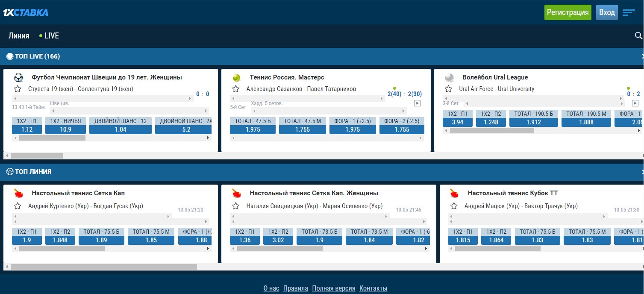
Task: Click the table tennis icon for Кубок ТТ
Action: point(454,193)
